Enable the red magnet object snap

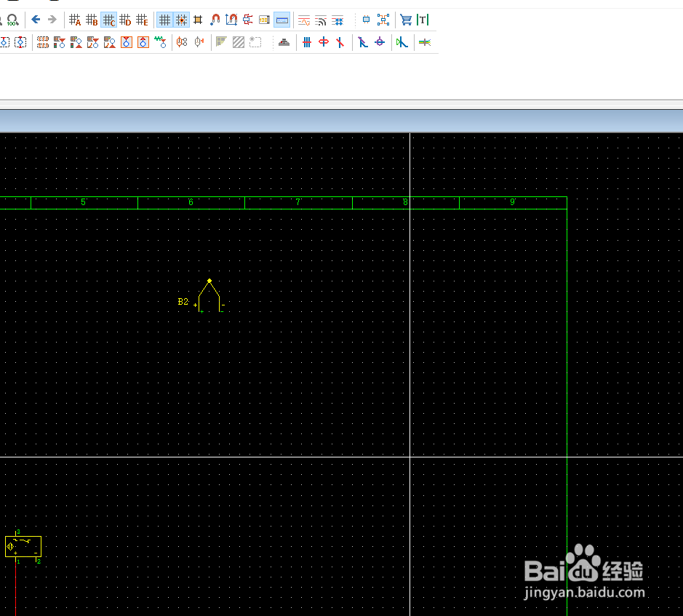pos(215,20)
